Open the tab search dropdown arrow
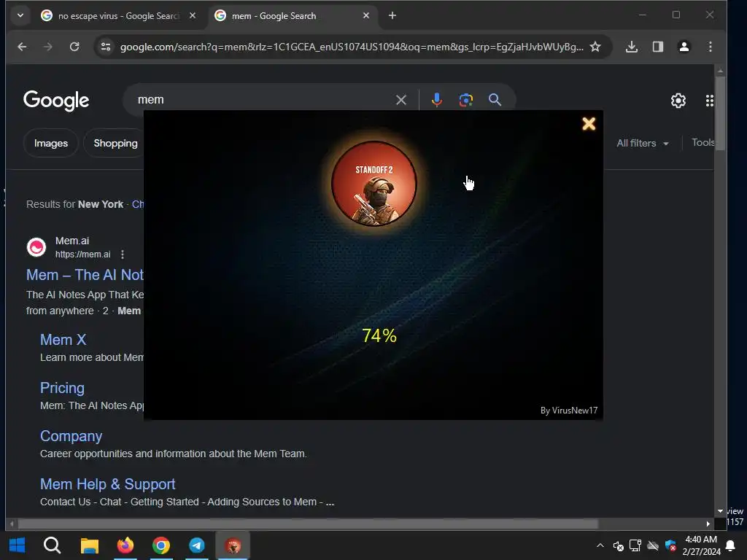This screenshot has width=747, height=560. [x=20, y=15]
